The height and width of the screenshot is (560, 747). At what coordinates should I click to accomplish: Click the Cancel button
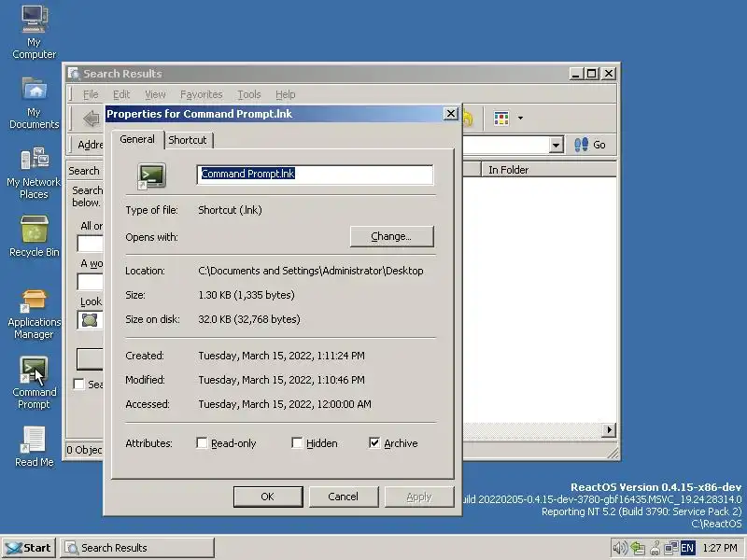click(x=344, y=497)
